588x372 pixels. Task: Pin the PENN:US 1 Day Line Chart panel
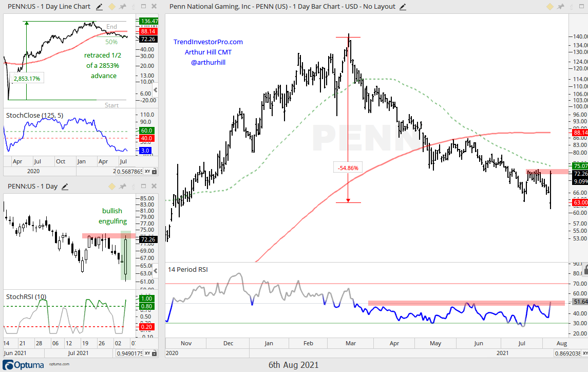click(123, 7)
